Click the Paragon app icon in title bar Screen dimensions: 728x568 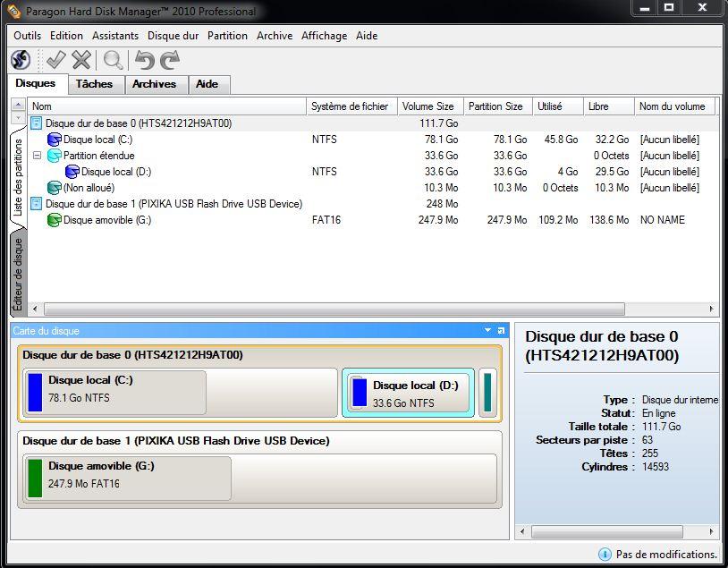(x=14, y=11)
